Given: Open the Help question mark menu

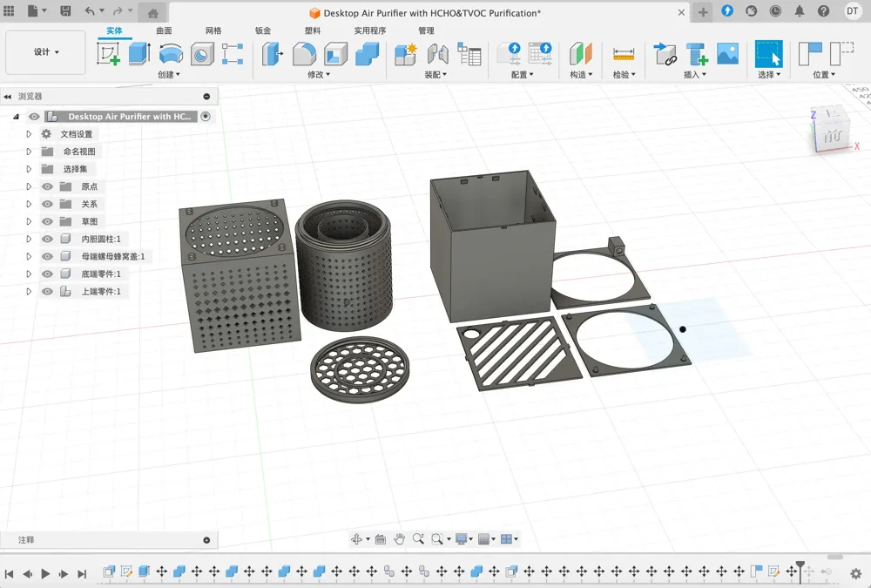Looking at the screenshot, I should point(824,11).
